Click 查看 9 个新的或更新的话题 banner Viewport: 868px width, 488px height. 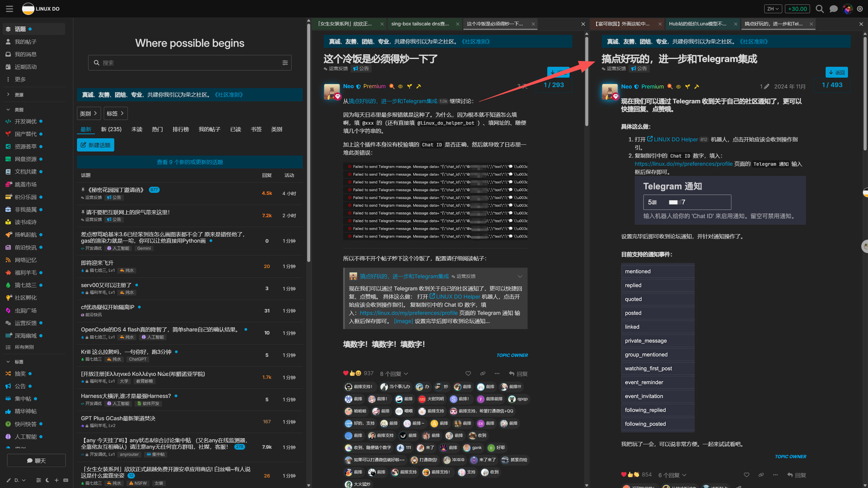point(190,162)
